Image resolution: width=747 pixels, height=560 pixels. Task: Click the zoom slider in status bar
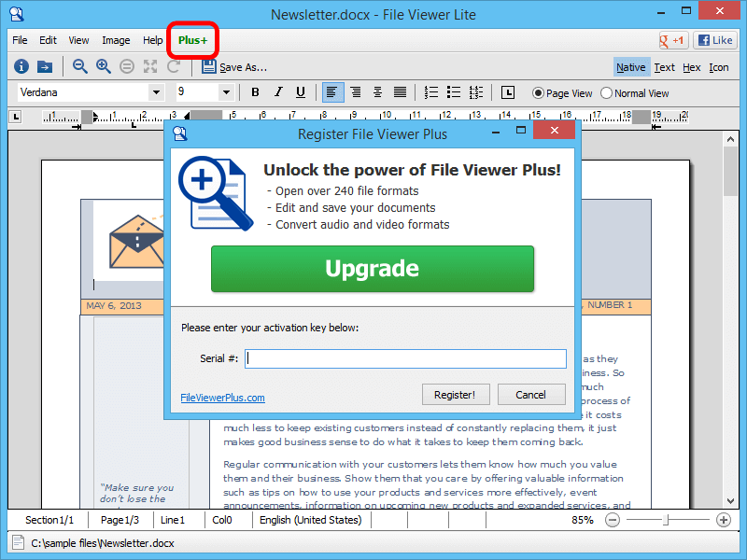click(x=668, y=520)
